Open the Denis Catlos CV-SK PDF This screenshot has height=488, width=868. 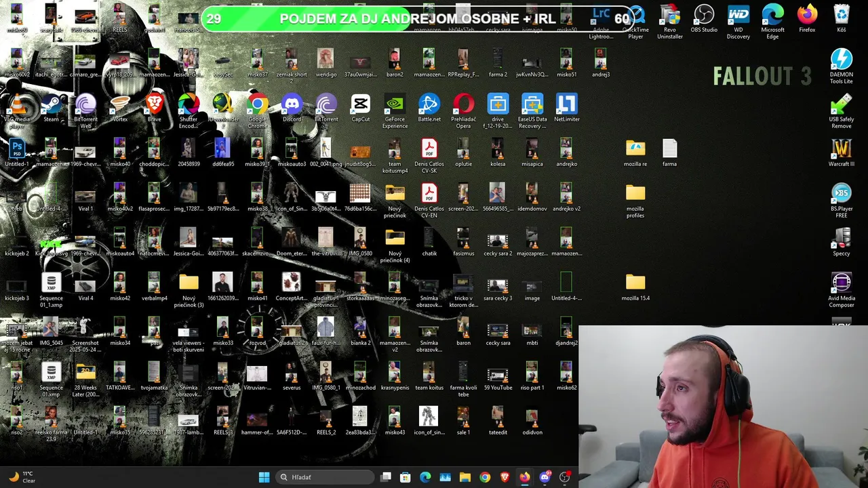point(429,155)
